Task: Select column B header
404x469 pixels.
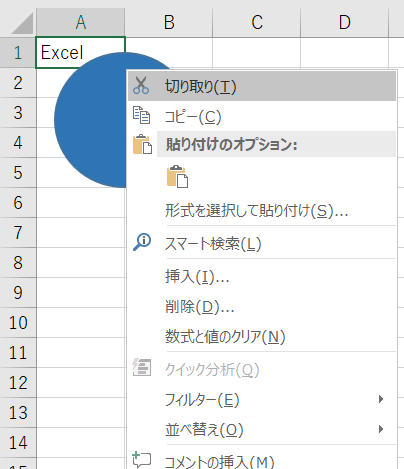Action: click(169, 22)
